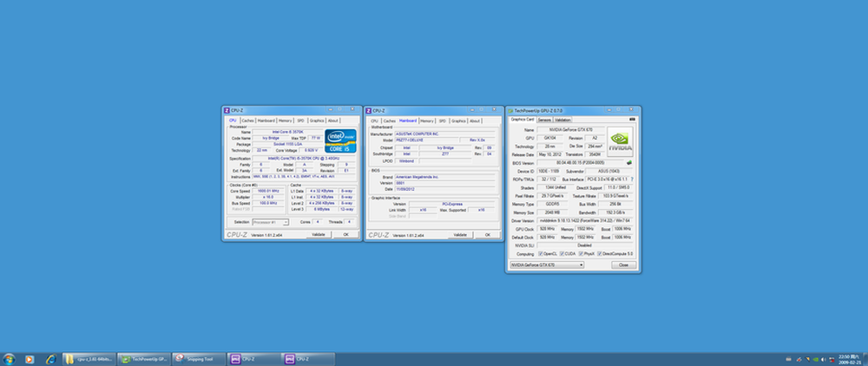Click the ASUSTeK COMPUTER INC. manufacturer value
The width and height of the screenshot is (868, 366).
pos(445,134)
